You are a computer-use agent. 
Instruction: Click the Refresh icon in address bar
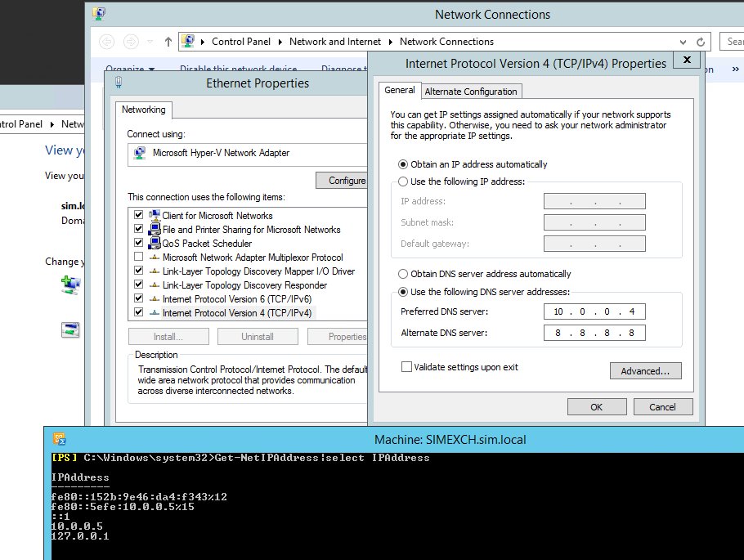(701, 42)
